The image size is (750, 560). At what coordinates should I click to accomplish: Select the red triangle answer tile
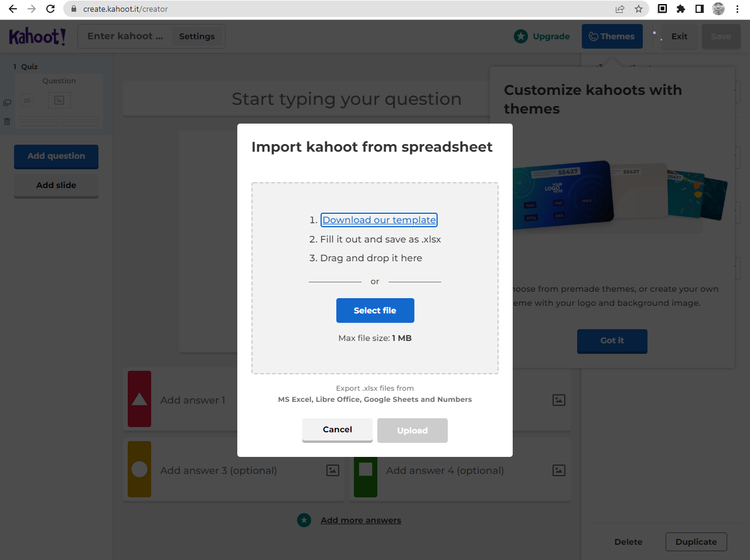pyautogui.click(x=139, y=399)
